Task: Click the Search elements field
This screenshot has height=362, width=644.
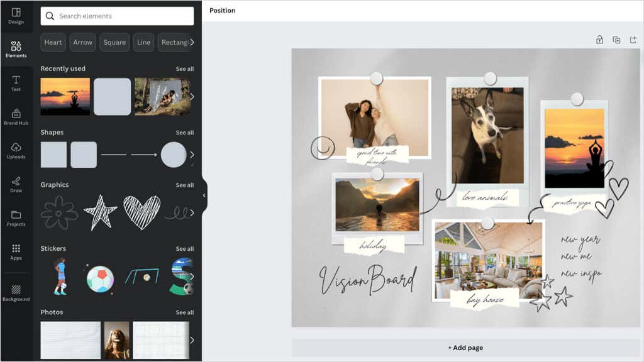Action: click(117, 16)
